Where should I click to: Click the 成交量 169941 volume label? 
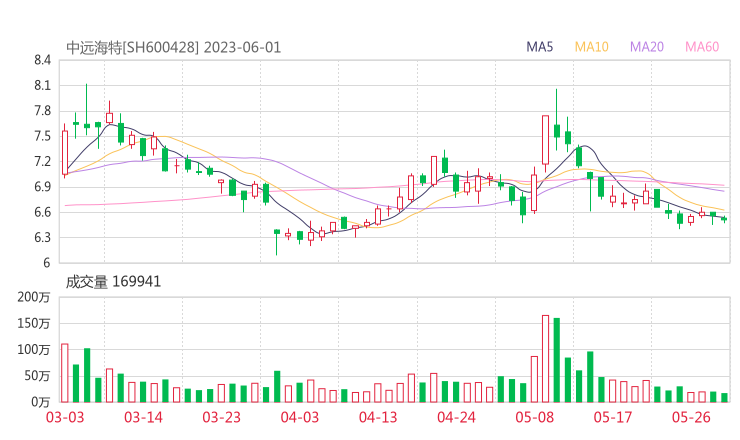113,282
